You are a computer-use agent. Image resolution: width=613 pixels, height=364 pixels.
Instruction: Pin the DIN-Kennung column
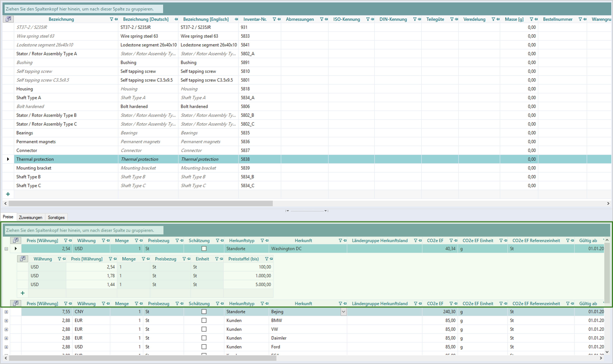419,19
